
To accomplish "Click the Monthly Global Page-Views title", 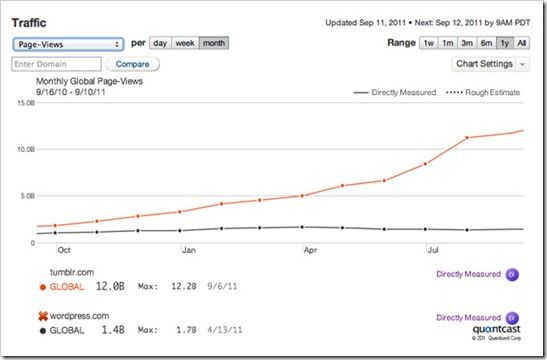I will coord(89,81).
